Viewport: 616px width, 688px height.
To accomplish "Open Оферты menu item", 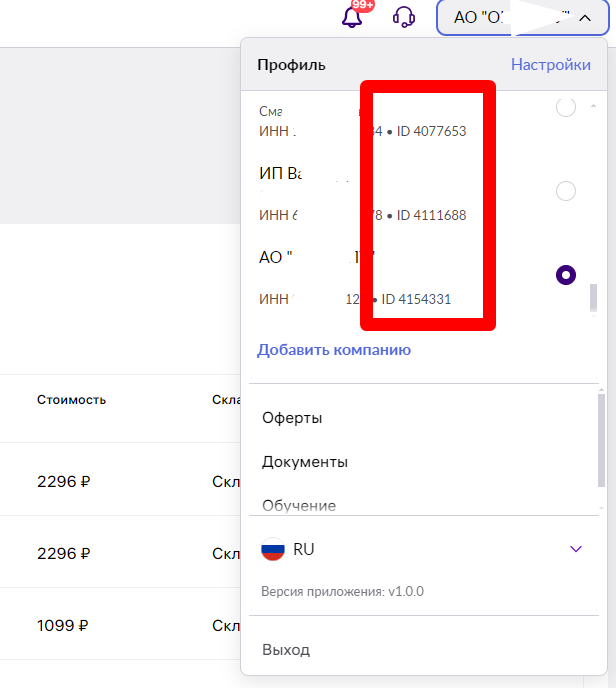I will tap(292, 418).
